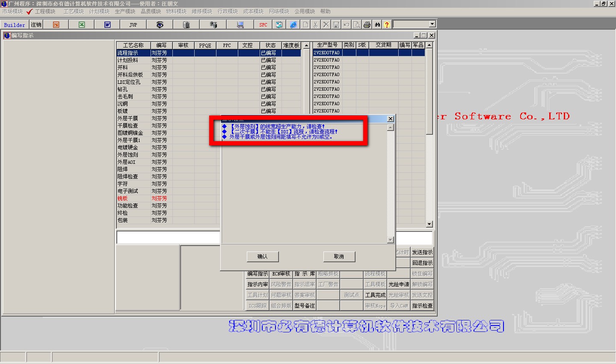The height and width of the screenshot is (364, 616).
Task: Click the 光绘申请 button
Action: 399,284
